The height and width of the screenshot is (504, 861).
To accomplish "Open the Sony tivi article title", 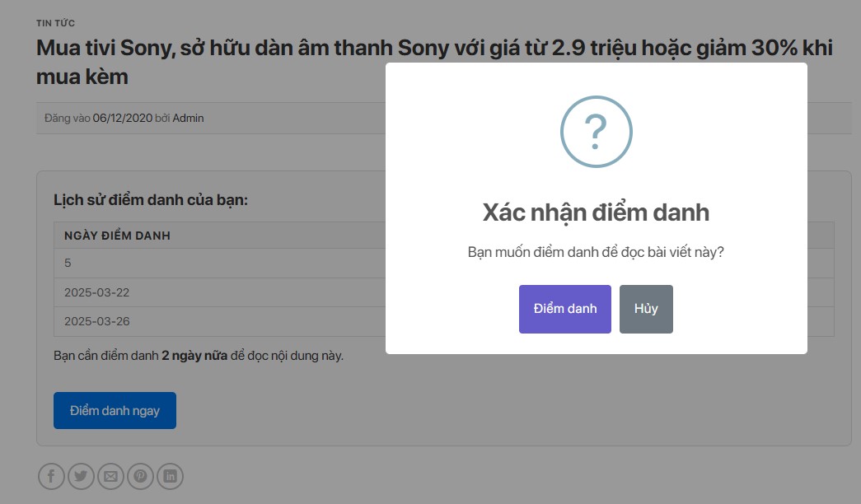I will point(434,62).
